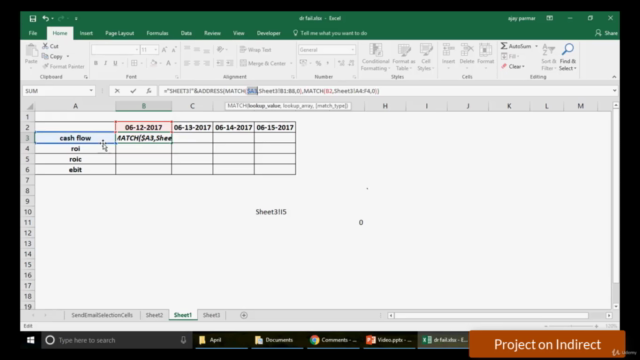Apply font color A
The width and height of the screenshot is (640, 360).
[x=169, y=63]
